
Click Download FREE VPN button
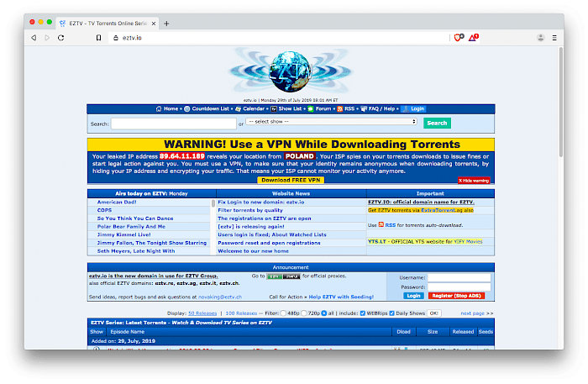click(x=291, y=180)
